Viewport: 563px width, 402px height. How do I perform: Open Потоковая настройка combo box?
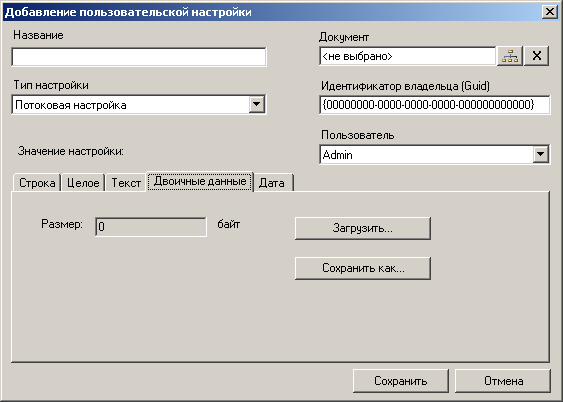pyautogui.click(x=139, y=104)
